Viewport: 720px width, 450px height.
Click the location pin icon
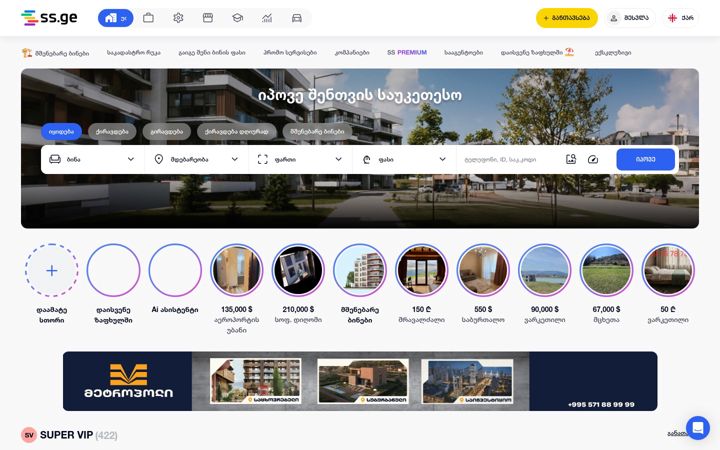[x=159, y=159]
